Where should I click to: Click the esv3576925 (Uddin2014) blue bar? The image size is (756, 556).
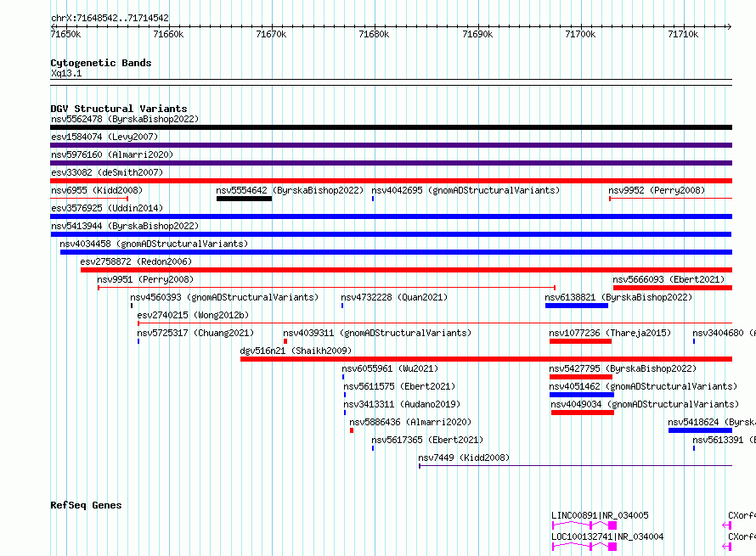pyautogui.click(x=391, y=216)
